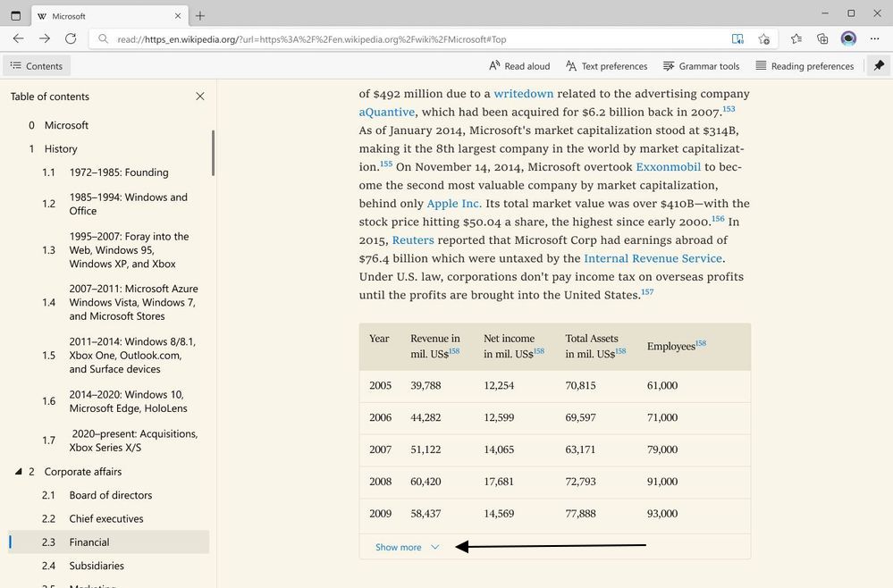Maximize the browser window

click(851, 13)
